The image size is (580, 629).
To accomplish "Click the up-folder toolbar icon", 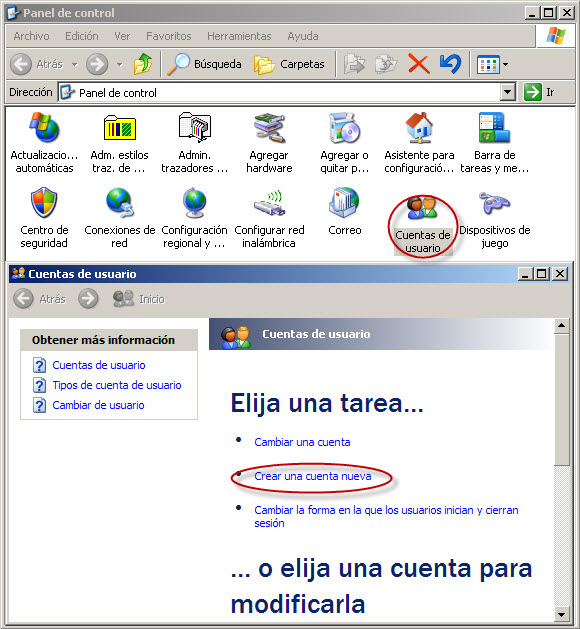I will [143, 64].
